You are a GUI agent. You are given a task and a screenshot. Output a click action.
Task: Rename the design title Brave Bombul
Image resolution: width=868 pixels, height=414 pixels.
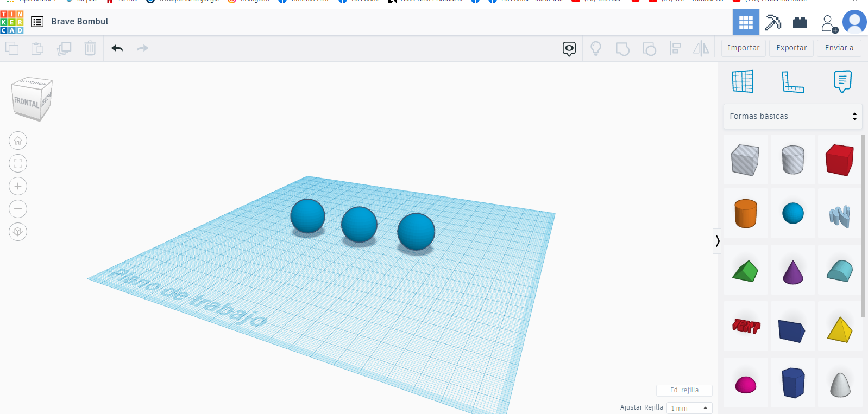click(x=80, y=21)
